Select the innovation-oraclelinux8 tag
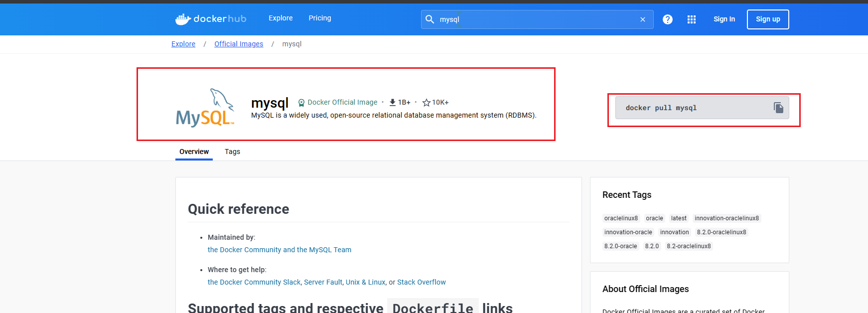The height and width of the screenshot is (313, 868). 726,218
